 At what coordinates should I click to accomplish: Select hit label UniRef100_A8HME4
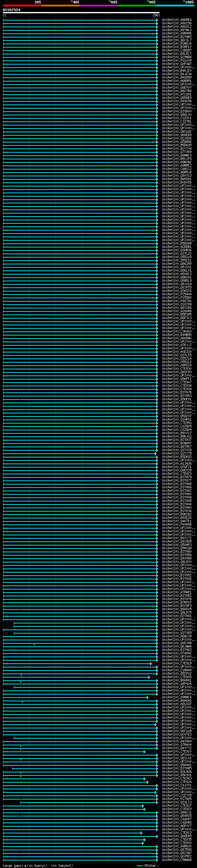tap(177, 20)
